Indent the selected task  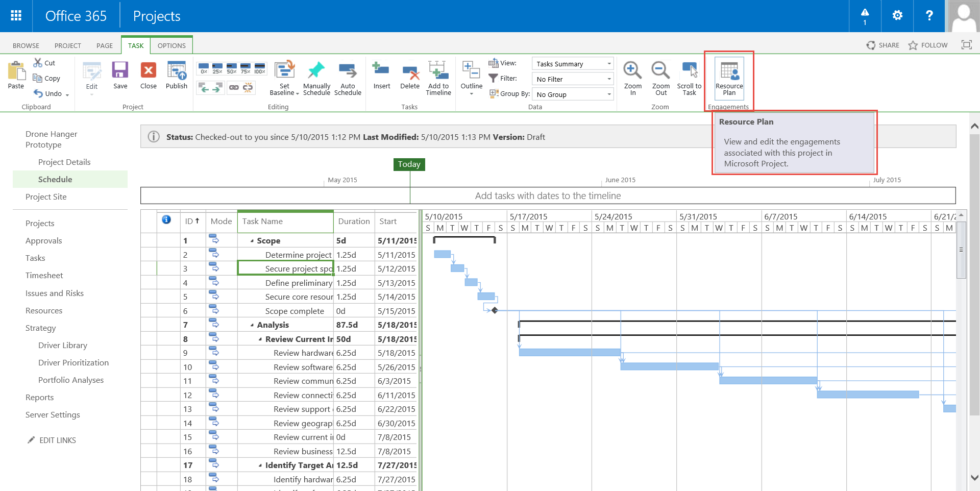(217, 87)
